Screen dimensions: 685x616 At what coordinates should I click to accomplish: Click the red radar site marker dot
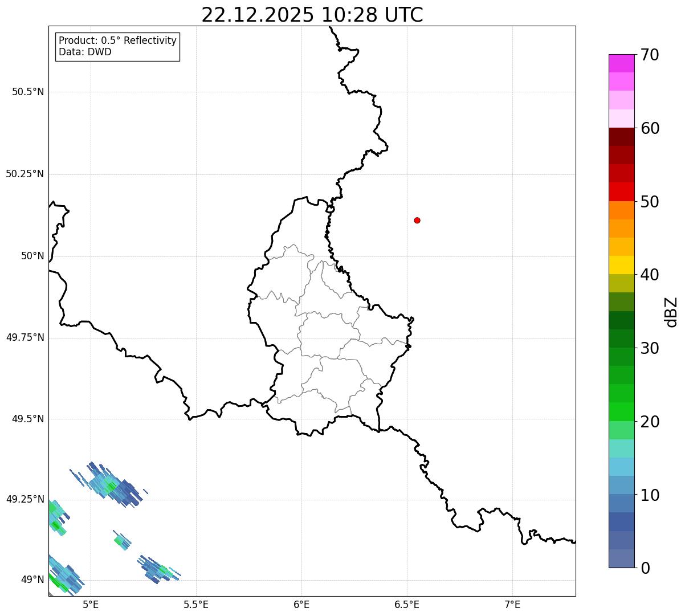(417, 220)
